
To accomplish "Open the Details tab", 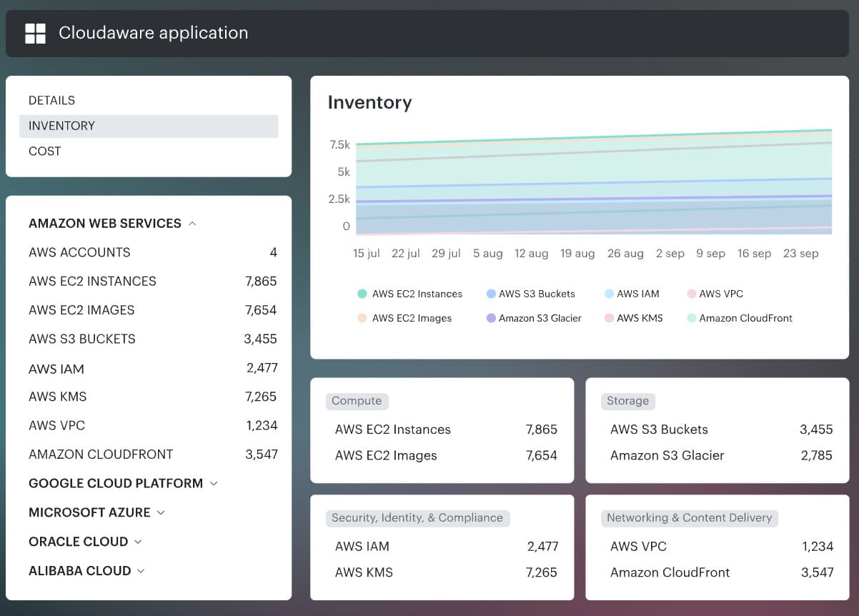I will point(51,100).
